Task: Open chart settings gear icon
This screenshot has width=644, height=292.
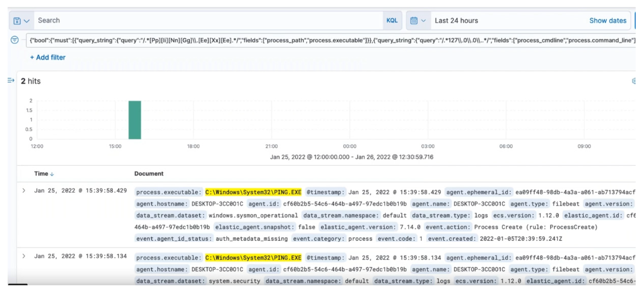Action: pos(634,81)
